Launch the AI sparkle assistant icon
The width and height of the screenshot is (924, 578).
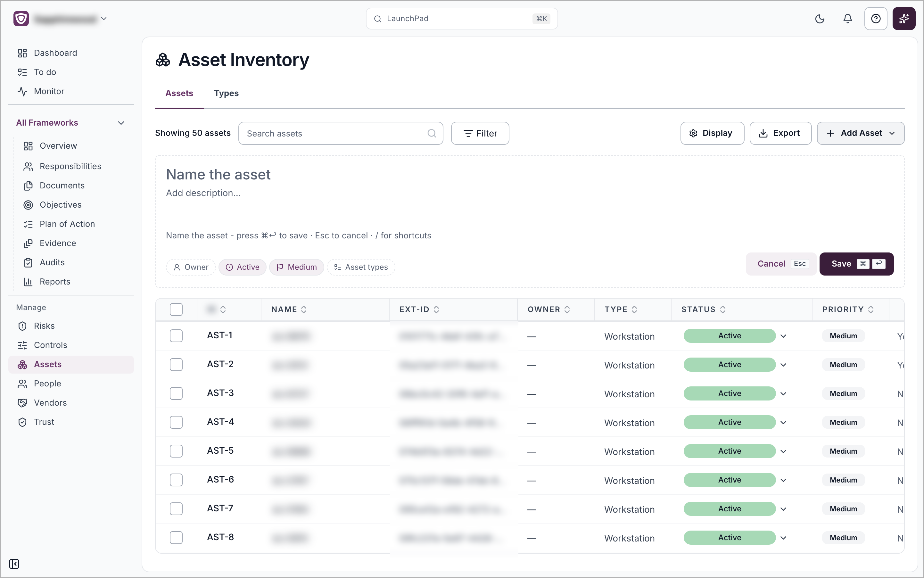904,19
